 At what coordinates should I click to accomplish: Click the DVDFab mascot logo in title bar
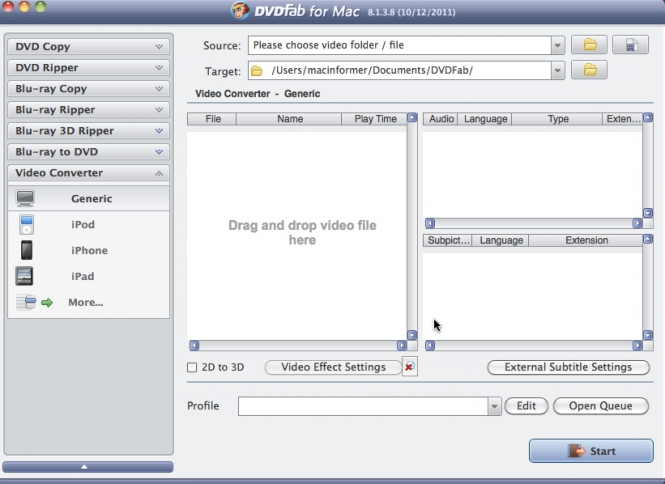tap(240, 10)
